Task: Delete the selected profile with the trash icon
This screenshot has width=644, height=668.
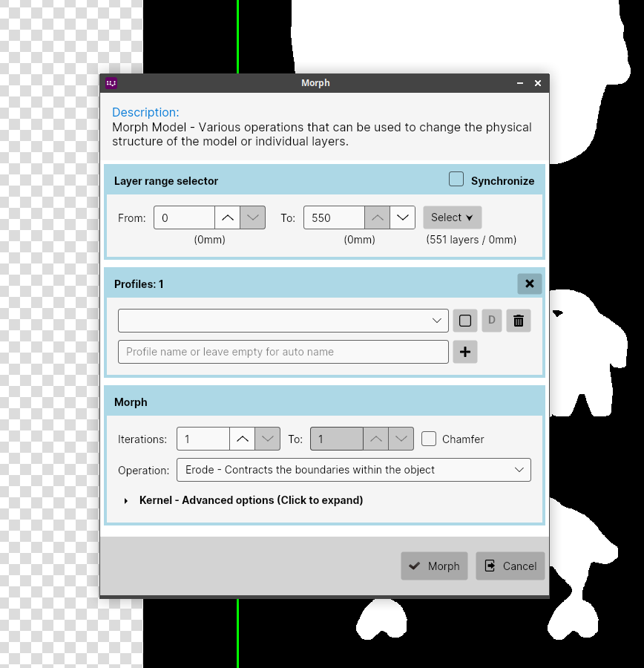Action: click(518, 321)
